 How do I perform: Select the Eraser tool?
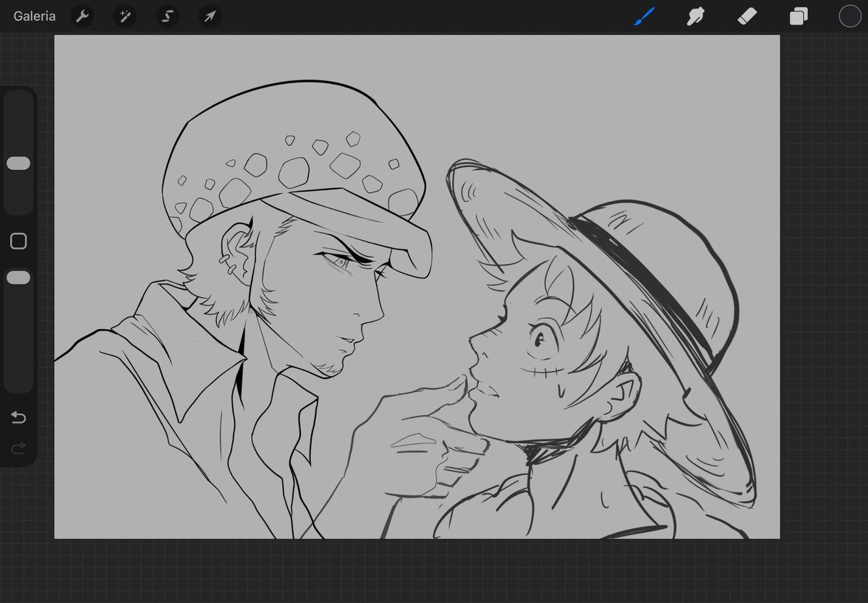[x=747, y=16]
